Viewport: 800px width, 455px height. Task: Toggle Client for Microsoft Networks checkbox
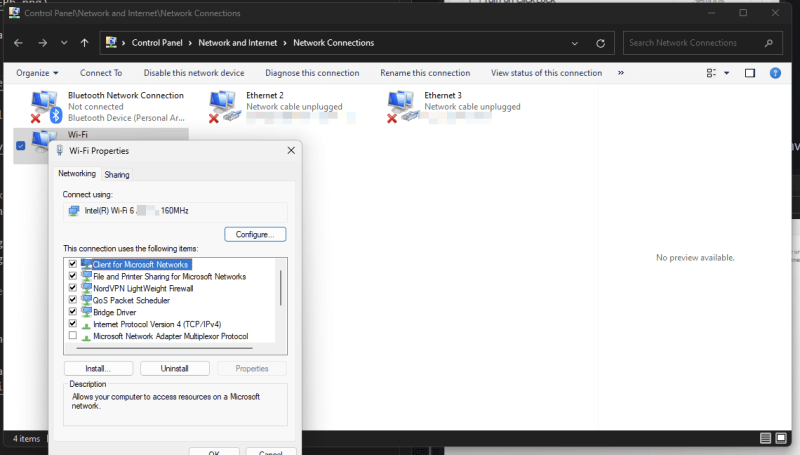point(72,264)
